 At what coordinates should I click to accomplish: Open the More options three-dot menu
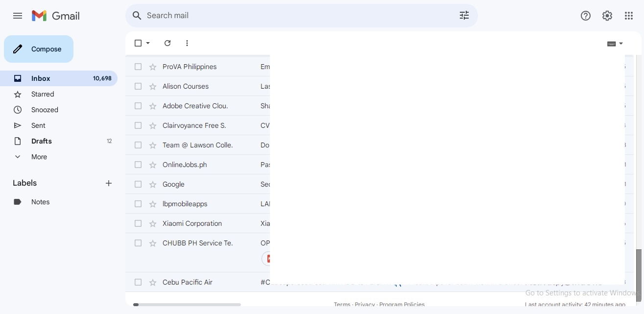click(187, 43)
